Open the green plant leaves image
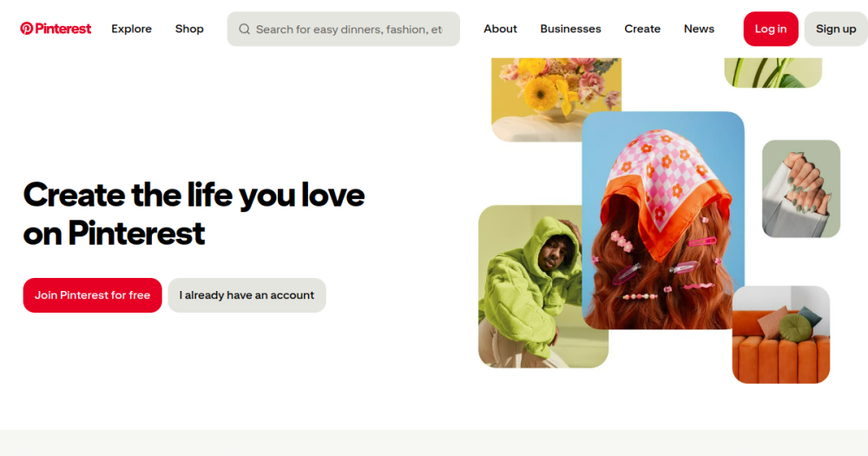Screen dimensions: 868x456 click(x=773, y=73)
